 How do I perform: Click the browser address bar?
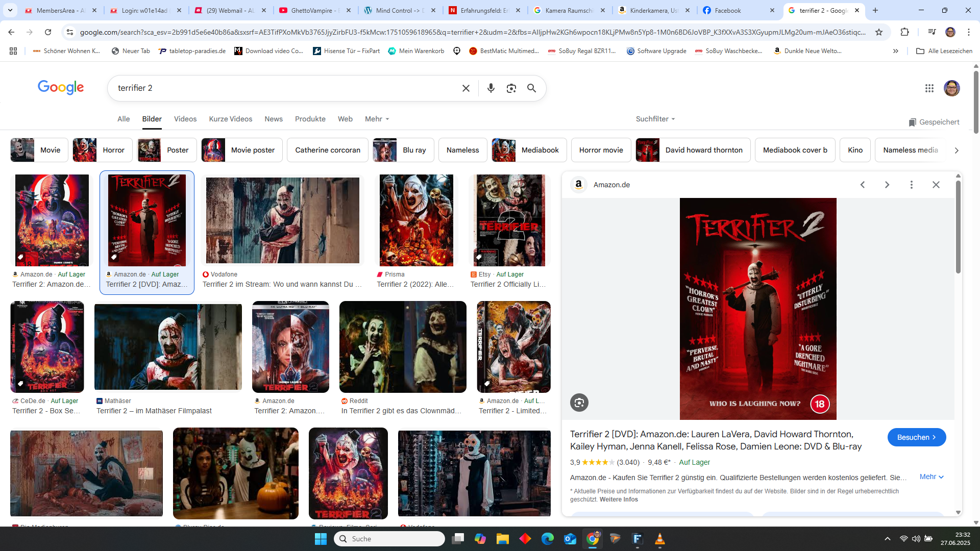472,32
